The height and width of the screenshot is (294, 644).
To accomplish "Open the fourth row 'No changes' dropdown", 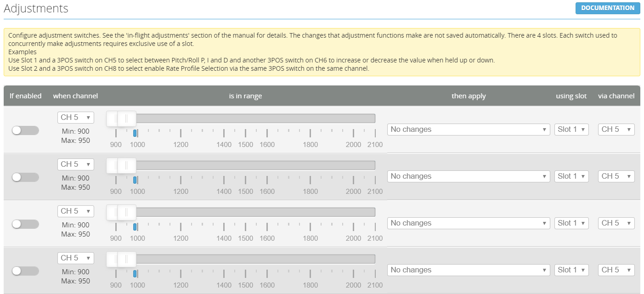I will (x=468, y=270).
